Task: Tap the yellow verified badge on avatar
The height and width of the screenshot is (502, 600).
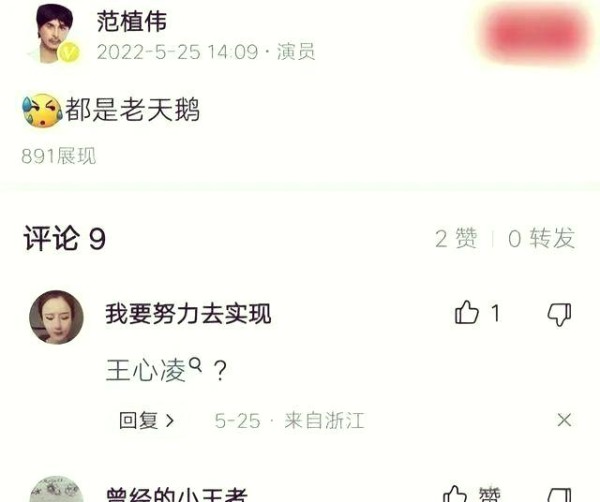Action: click(x=69, y=52)
